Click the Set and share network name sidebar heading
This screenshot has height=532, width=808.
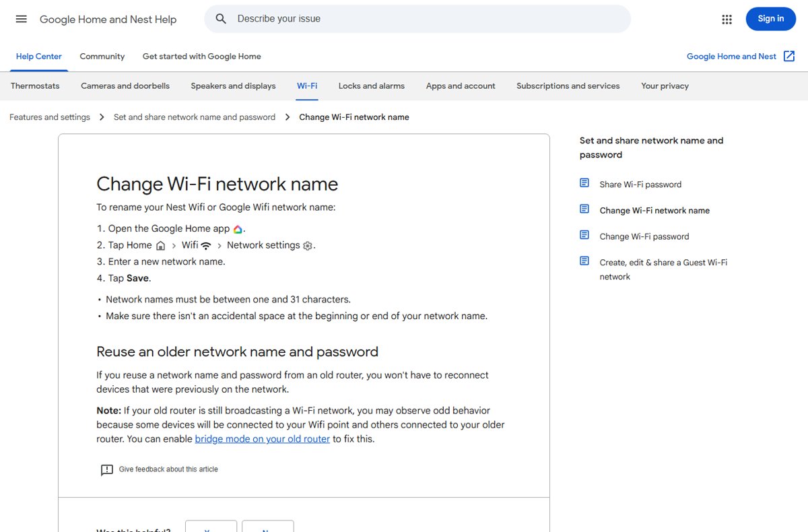click(x=651, y=147)
